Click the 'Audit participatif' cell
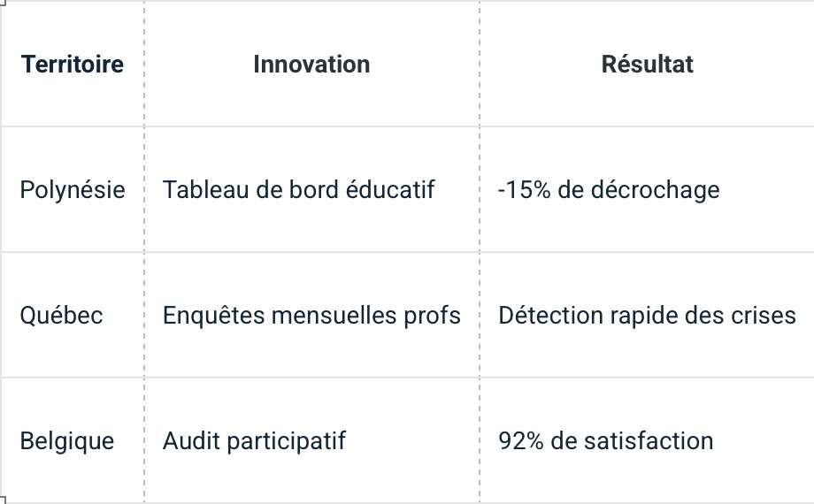 coord(254,440)
